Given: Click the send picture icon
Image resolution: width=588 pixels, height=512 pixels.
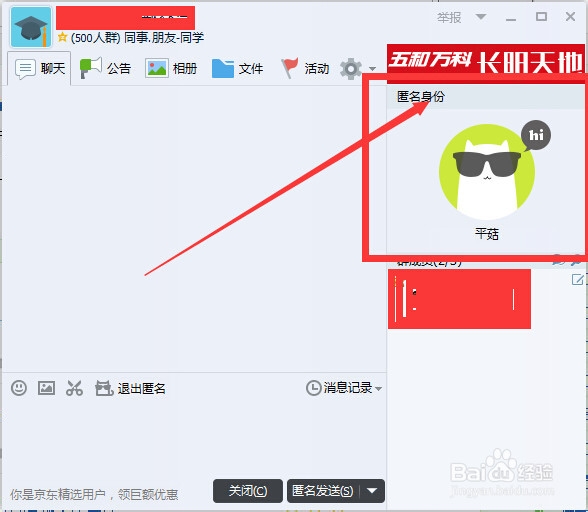Looking at the screenshot, I should tap(46, 388).
